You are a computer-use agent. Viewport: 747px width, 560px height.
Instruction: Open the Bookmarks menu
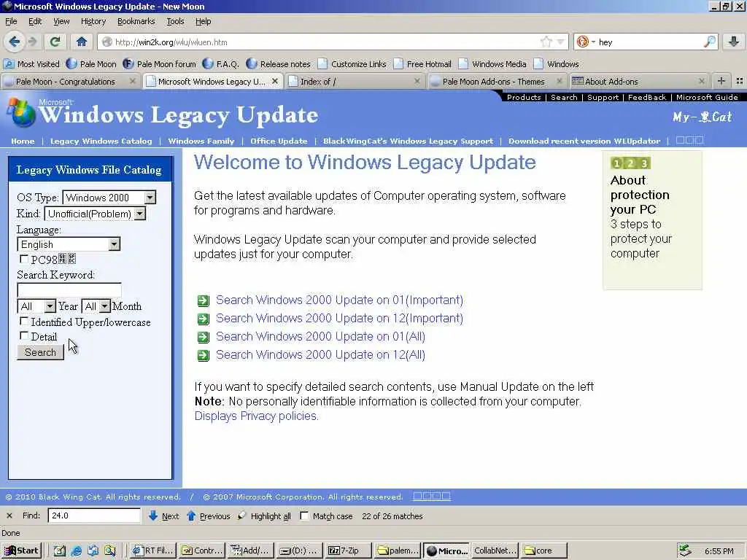click(x=136, y=21)
